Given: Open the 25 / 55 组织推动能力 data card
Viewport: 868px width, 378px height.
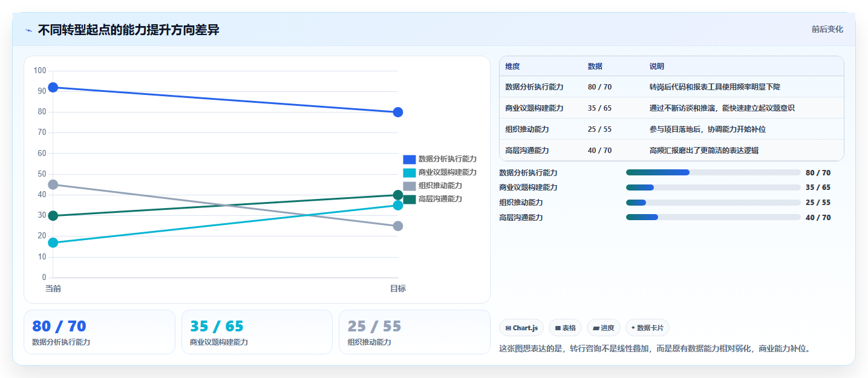Looking at the screenshot, I should click(x=414, y=332).
